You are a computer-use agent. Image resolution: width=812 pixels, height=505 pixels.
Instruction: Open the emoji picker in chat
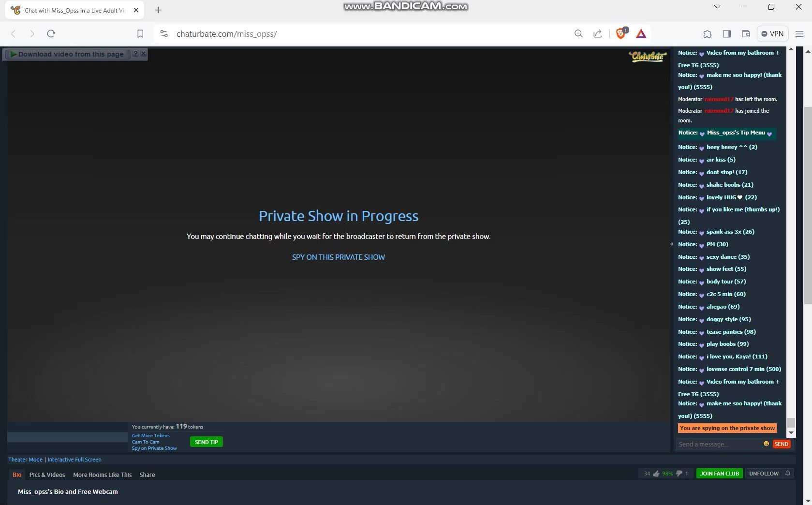coord(766,444)
